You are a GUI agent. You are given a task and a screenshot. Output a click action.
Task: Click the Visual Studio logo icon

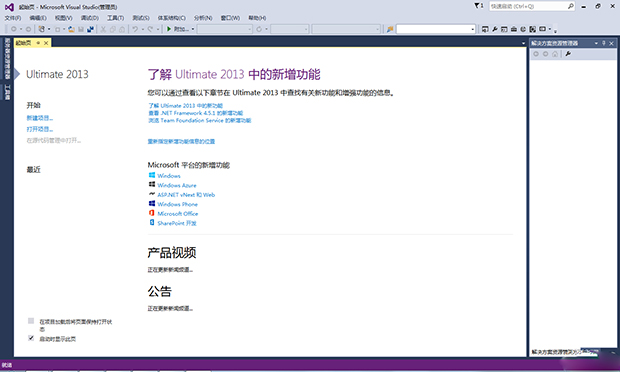(x=9, y=7)
